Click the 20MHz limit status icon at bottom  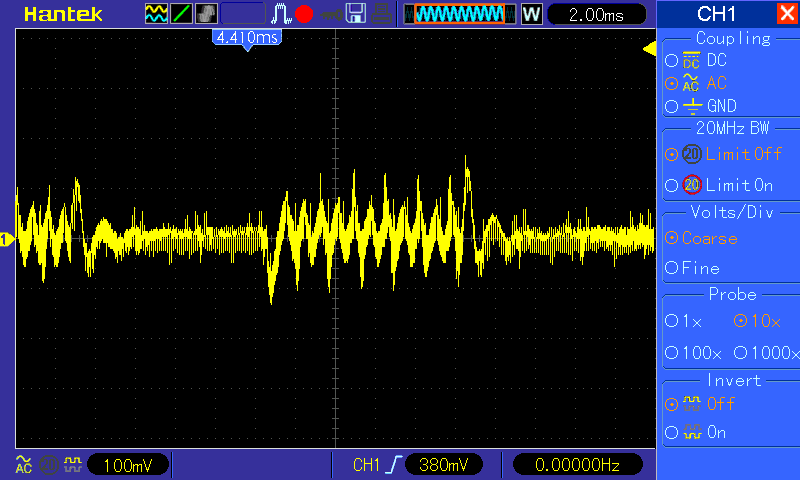[x=49, y=465]
